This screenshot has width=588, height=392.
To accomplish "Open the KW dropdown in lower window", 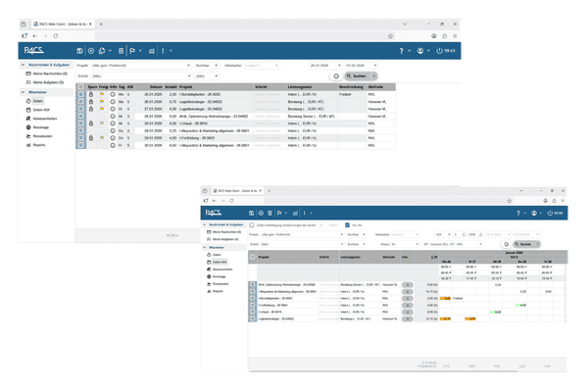I will (443, 234).
